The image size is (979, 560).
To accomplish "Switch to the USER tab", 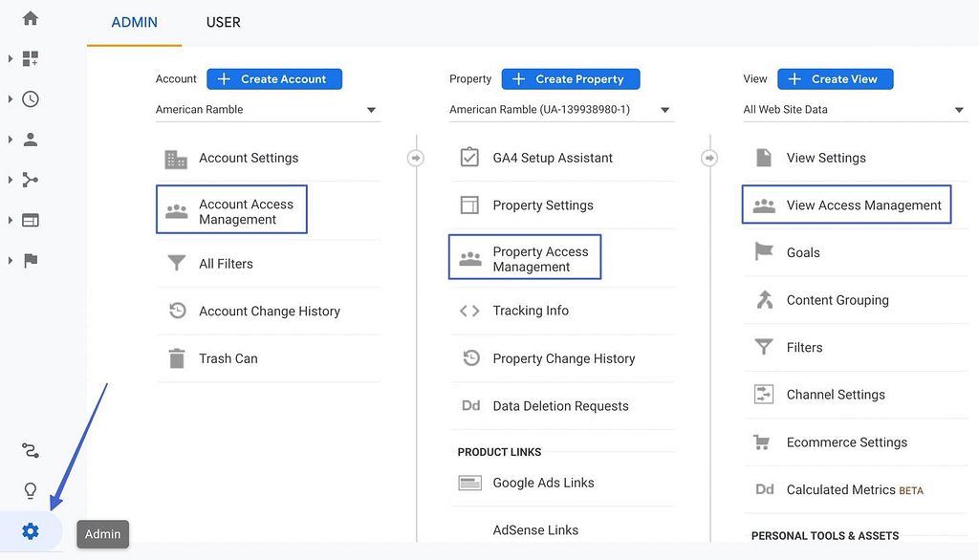I will (x=223, y=22).
